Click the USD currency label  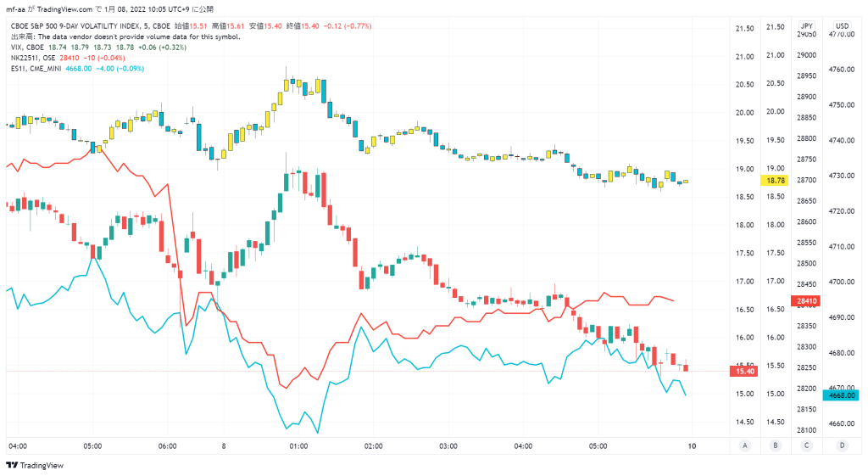pyautogui.click(x=842, y=26)
